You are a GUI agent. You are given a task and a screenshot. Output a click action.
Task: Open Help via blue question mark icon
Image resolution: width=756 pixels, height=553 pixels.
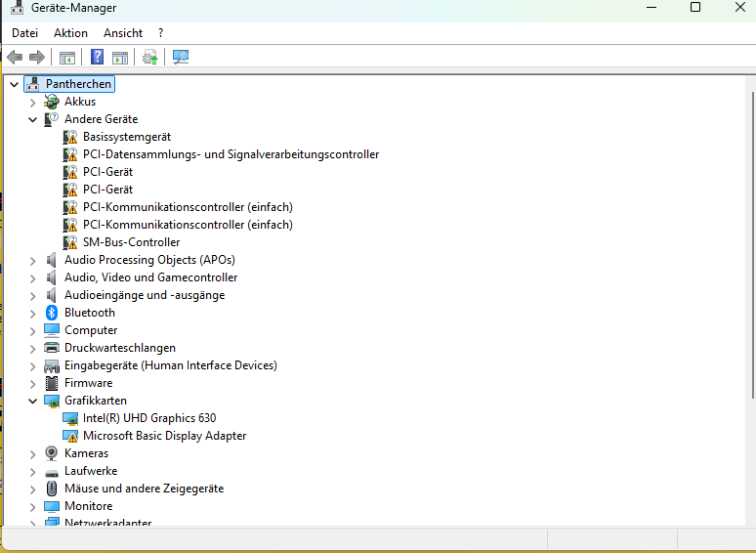click(x=97, y=58)
